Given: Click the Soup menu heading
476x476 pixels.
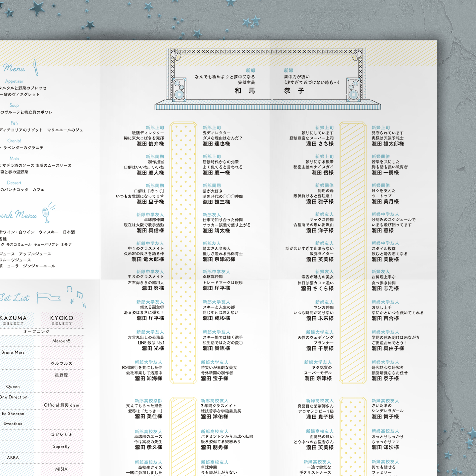Looking at the screenshot, I should pyautogui.click(x=14, y=105).
